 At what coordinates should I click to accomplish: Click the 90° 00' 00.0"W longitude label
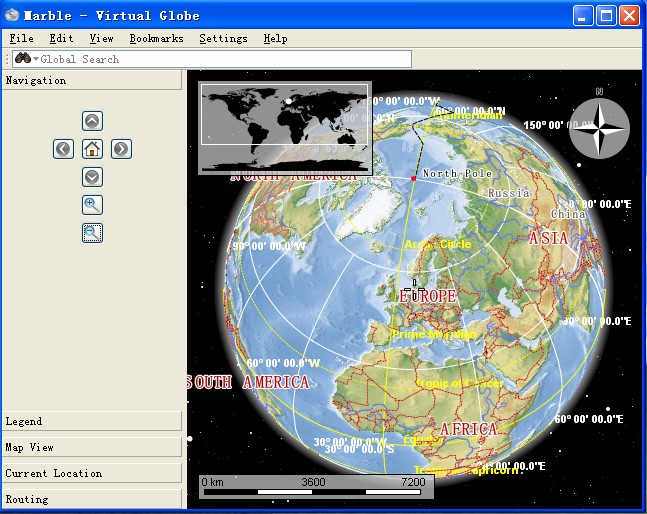[x=269, y=246]
